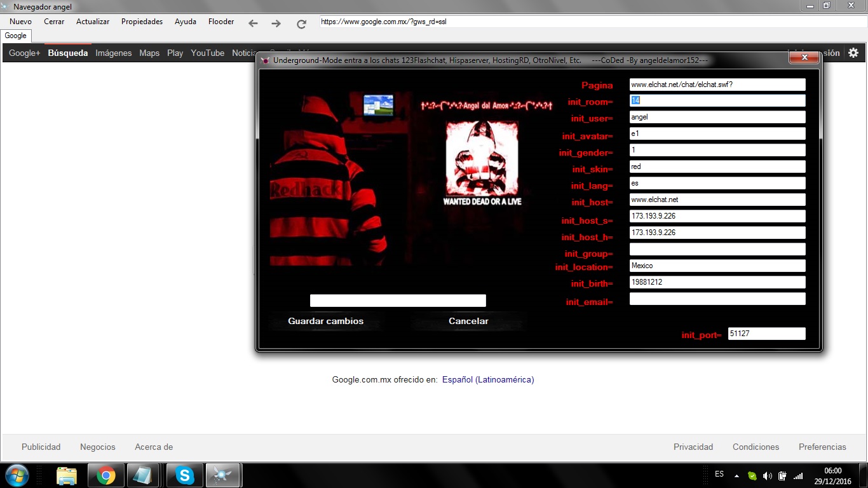Viewport: 868px width, 488px height.
Task: Open Play in the Google bar
Action: click(x=175, y=53)
